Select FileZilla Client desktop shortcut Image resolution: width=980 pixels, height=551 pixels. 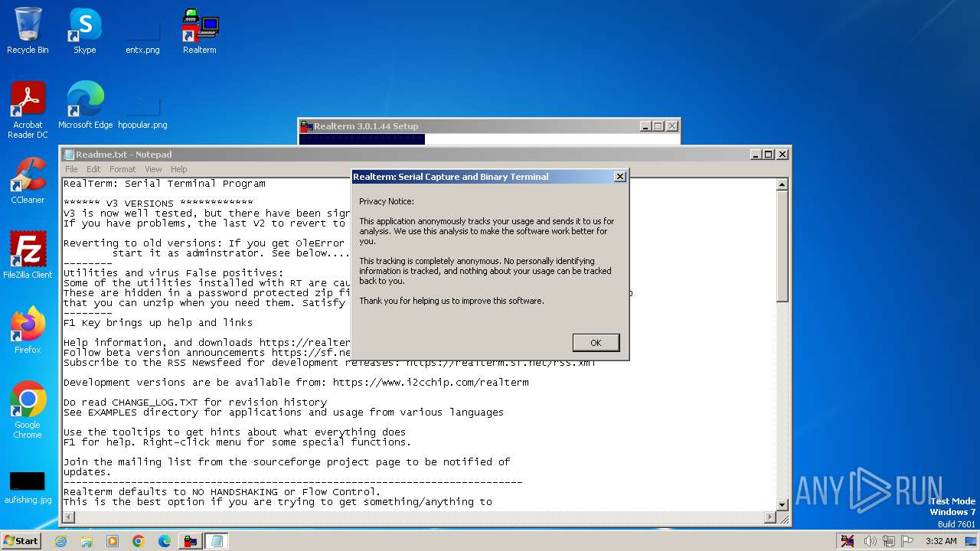point(28,256)
